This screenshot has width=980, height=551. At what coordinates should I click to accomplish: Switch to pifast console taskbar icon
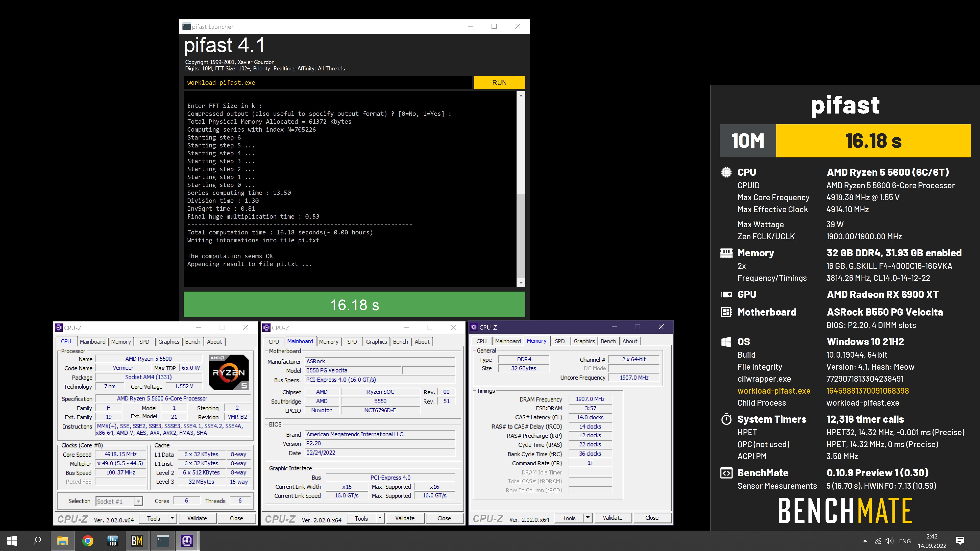click(x=163, y=540)
